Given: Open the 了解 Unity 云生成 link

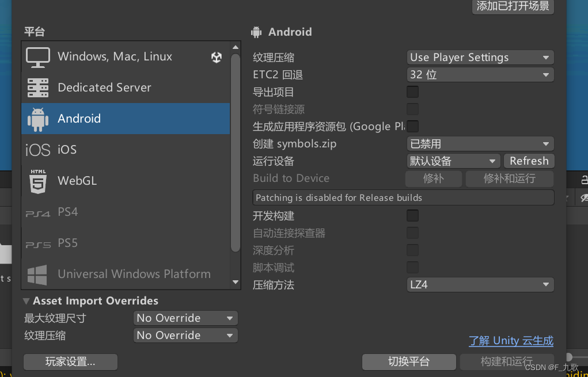Looking at the screenshot, I should click(511, 341).
